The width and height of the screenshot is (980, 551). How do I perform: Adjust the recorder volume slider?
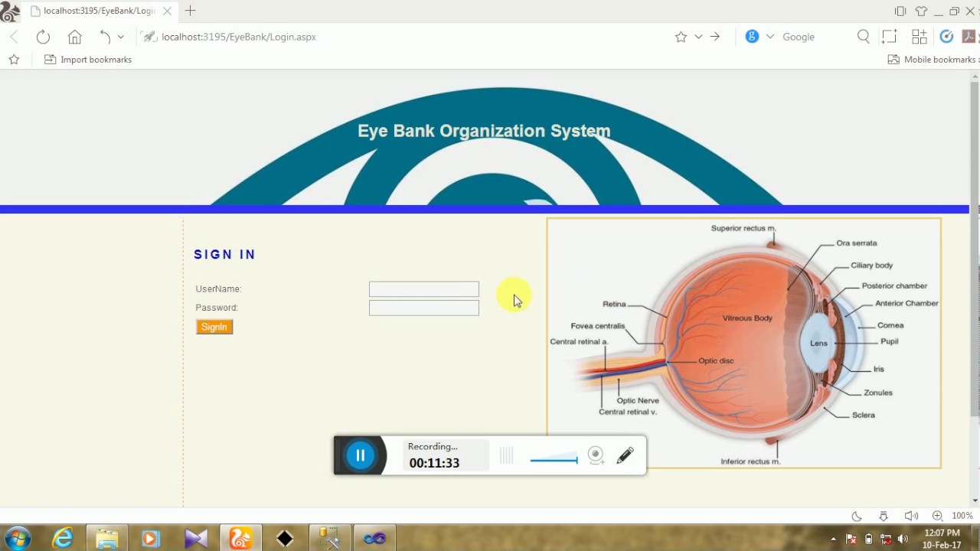point(554,459)
